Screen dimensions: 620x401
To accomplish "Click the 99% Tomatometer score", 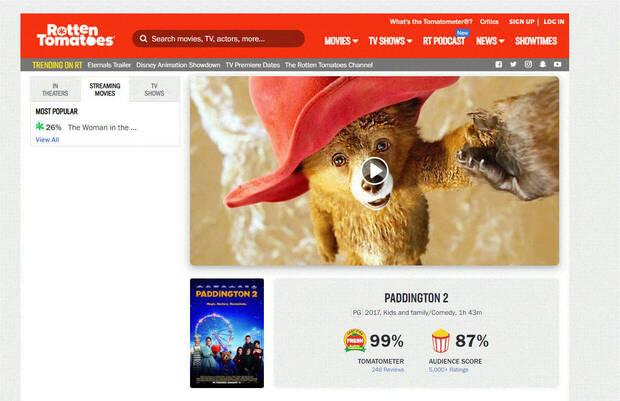I will click(x=387, y=341).
